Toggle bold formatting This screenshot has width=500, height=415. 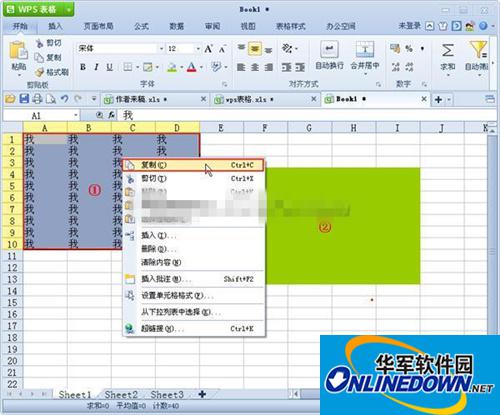coord(83,67)
